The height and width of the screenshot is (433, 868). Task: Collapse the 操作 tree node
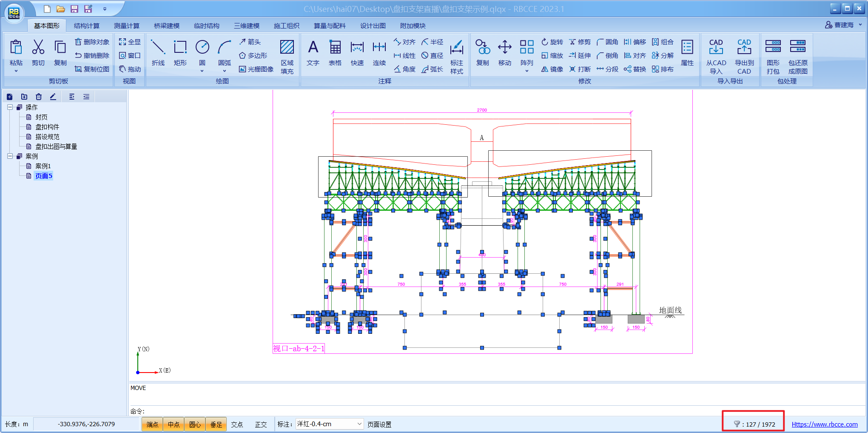10,107
